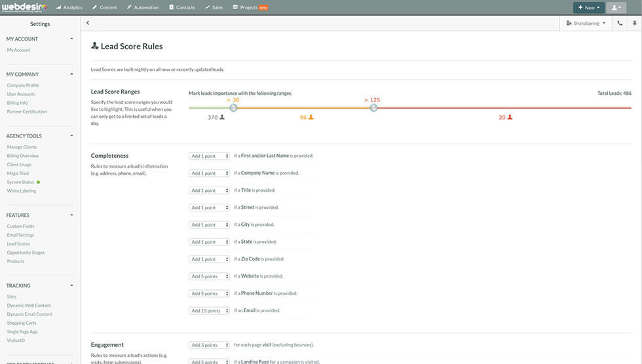Collapse the FEATURES section
The image size is (642, 364).
click(x=71, y=215)
